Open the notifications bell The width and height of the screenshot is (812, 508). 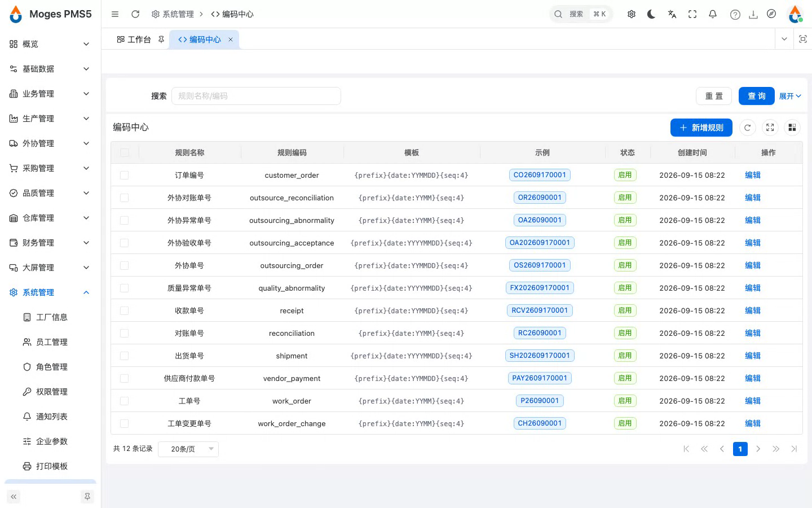pyautogui.click(x=713, y=14)
